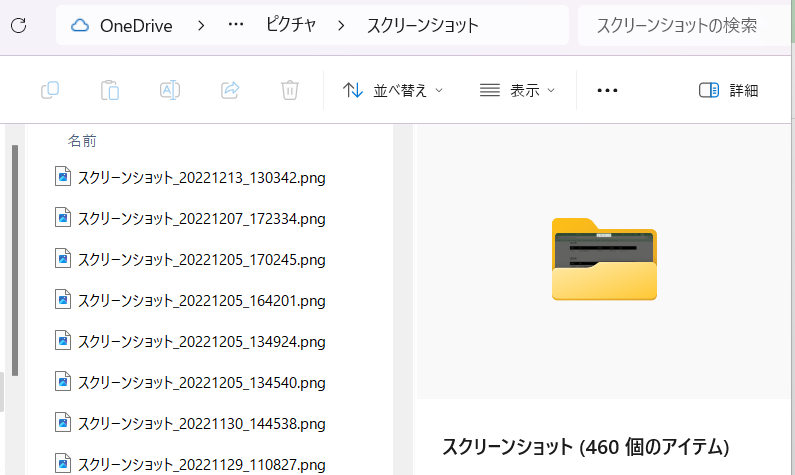
Task: Click the image icon of 20221207_172334.png
Action: click(63, 217)
